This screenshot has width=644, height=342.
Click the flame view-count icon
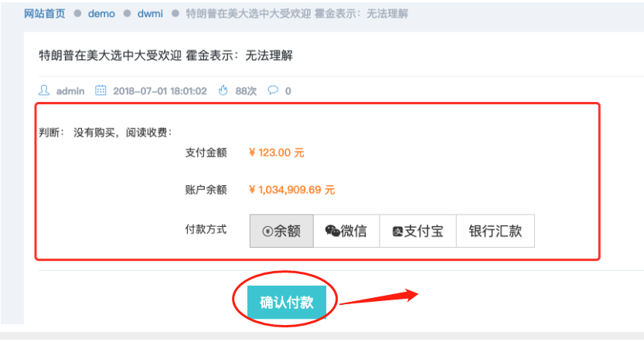click(x=223, y=90)
